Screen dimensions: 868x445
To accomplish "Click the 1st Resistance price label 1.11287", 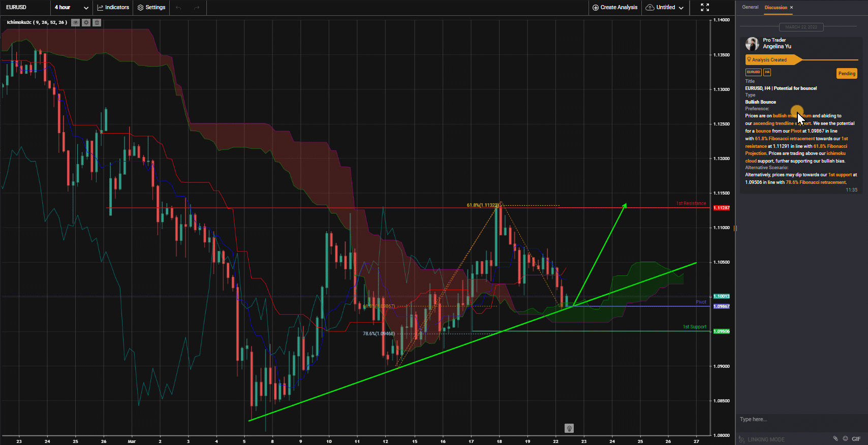I will (722, 208).
